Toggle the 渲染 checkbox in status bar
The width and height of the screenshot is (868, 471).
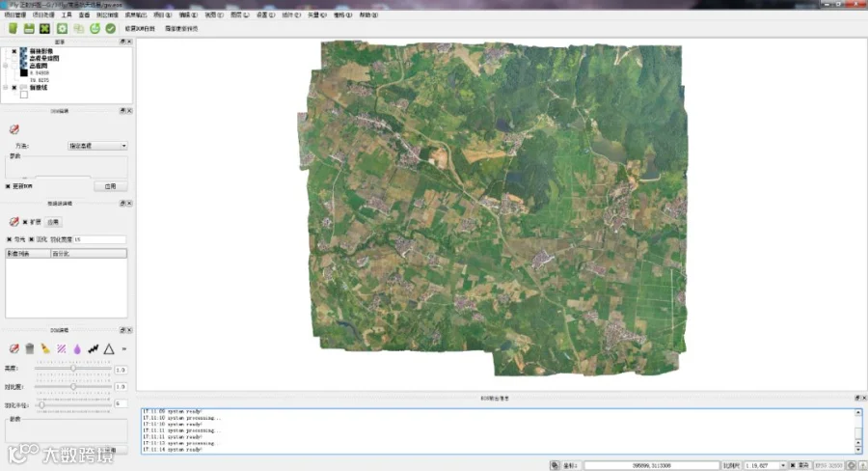tap(793, 465)
